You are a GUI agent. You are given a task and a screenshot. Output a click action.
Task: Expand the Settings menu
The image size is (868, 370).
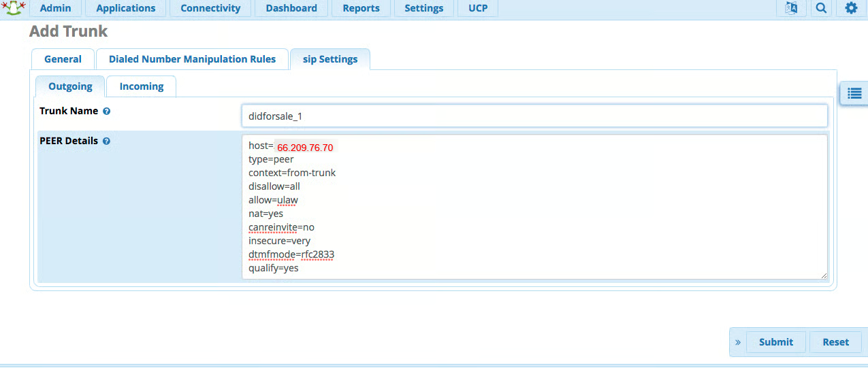pyautogui.click(x=423, y=8)
